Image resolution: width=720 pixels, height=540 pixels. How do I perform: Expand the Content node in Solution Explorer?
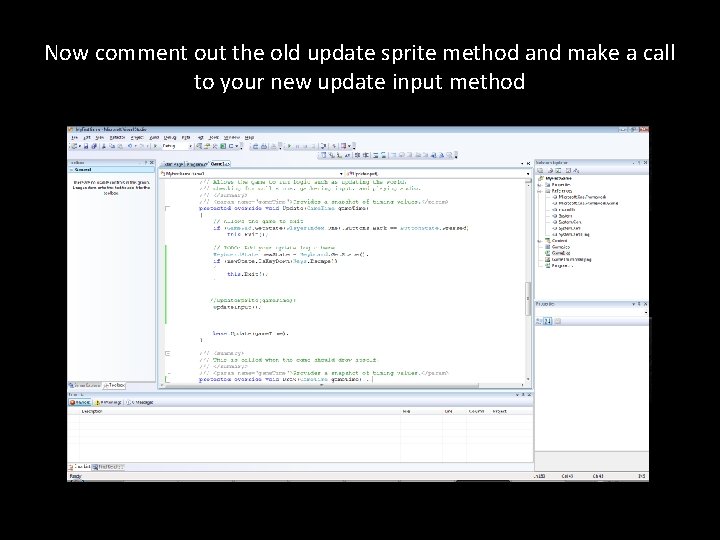pyautogui.click(x=540, y=241)
